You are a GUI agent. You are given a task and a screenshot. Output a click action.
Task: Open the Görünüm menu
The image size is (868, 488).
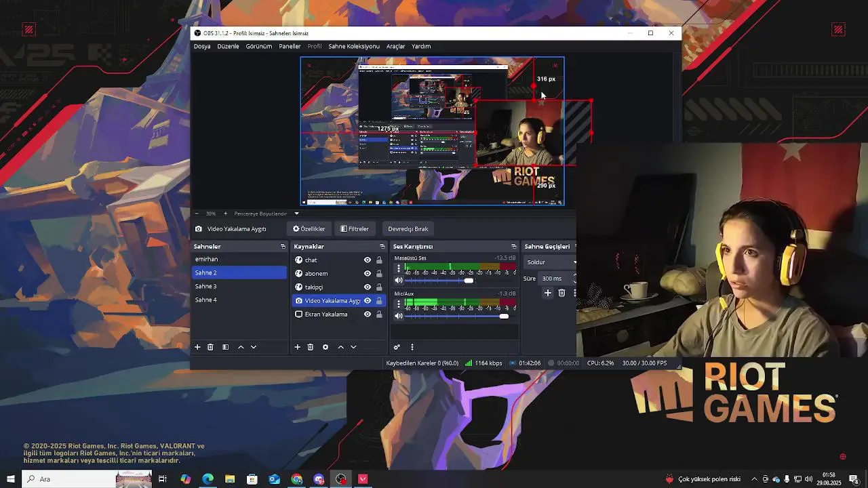click(258, 47)
